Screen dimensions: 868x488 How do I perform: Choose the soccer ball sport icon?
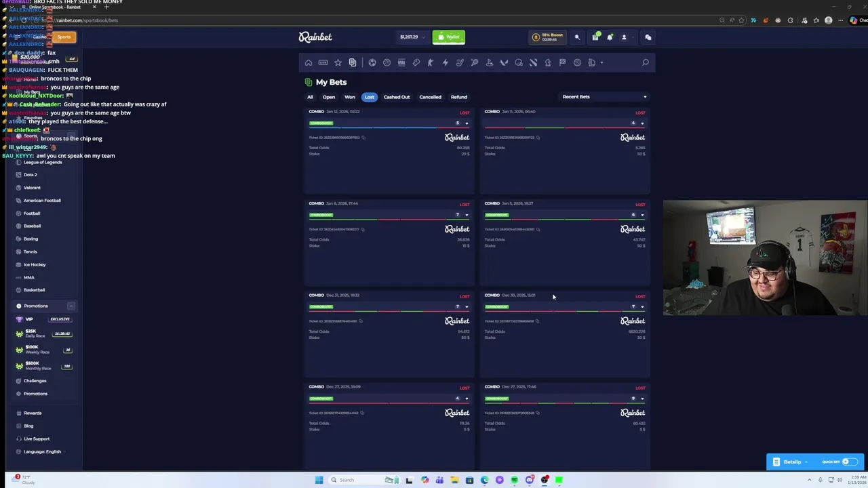(x=372, y=62)
